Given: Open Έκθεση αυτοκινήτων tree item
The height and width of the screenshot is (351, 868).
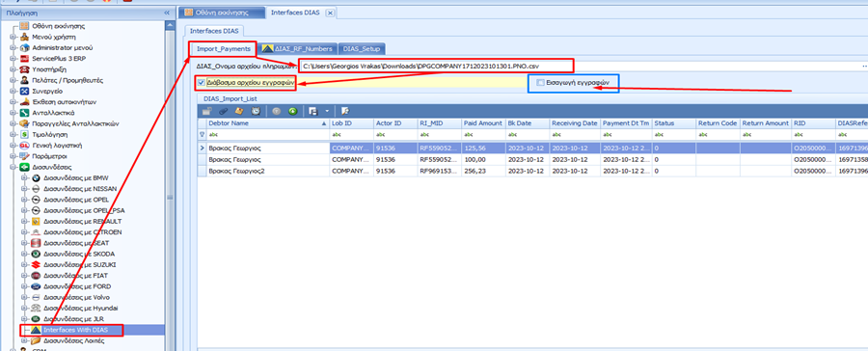Looking at the screenshot, I should click(65, 102).
